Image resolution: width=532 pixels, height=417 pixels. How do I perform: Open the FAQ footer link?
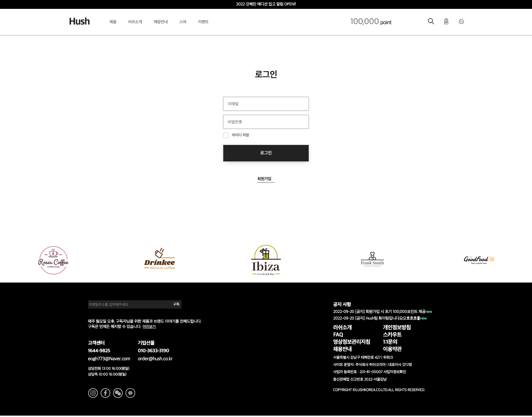pyautogui.click(x=338, y=334)
